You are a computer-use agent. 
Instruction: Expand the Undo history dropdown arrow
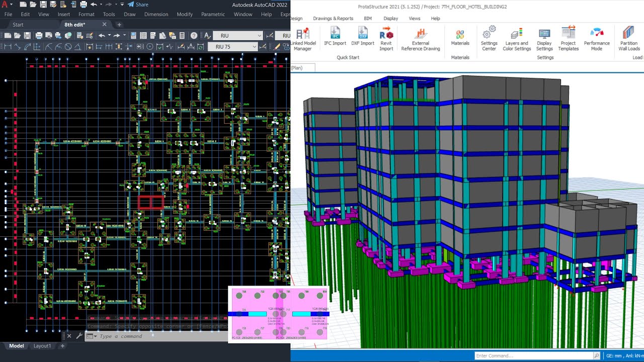coord(109,36)
